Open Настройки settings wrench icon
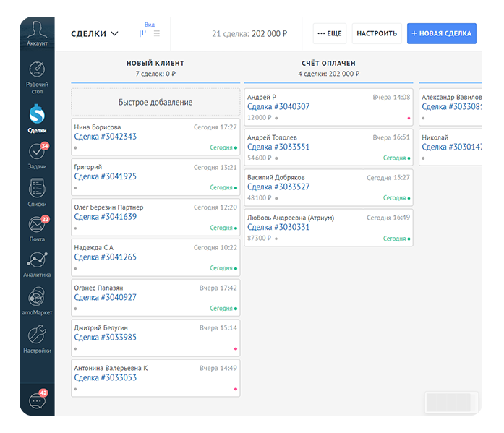 [37, 338]
